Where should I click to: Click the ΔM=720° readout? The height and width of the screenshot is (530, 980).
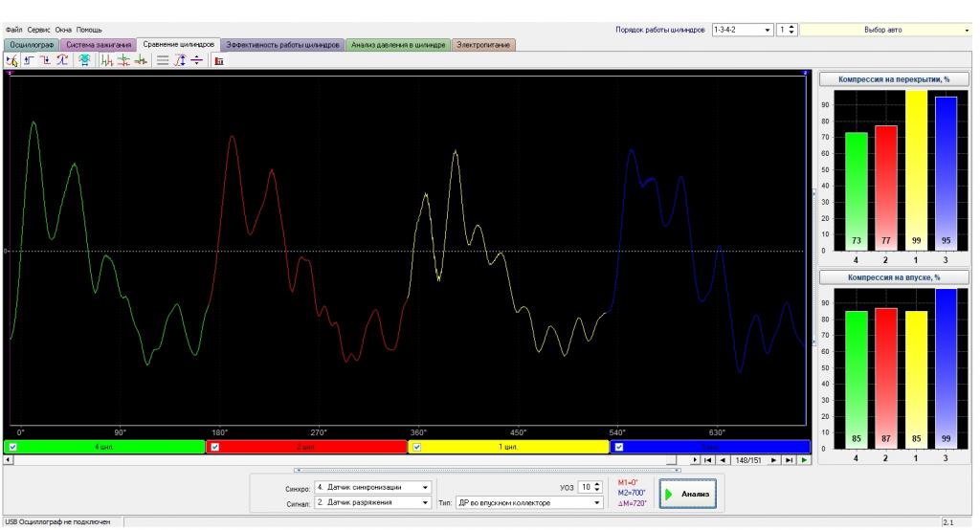[x=632, y=503]
